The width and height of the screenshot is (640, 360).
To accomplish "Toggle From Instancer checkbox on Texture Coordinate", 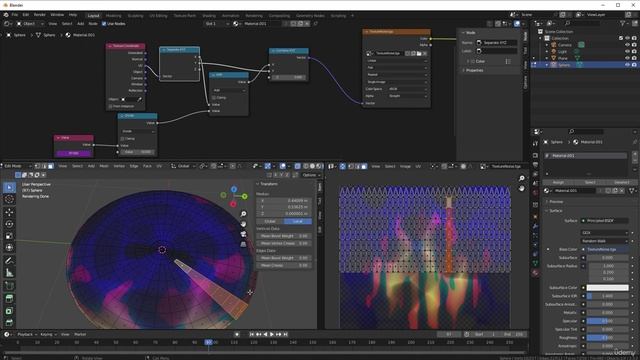I will point(110,106).
